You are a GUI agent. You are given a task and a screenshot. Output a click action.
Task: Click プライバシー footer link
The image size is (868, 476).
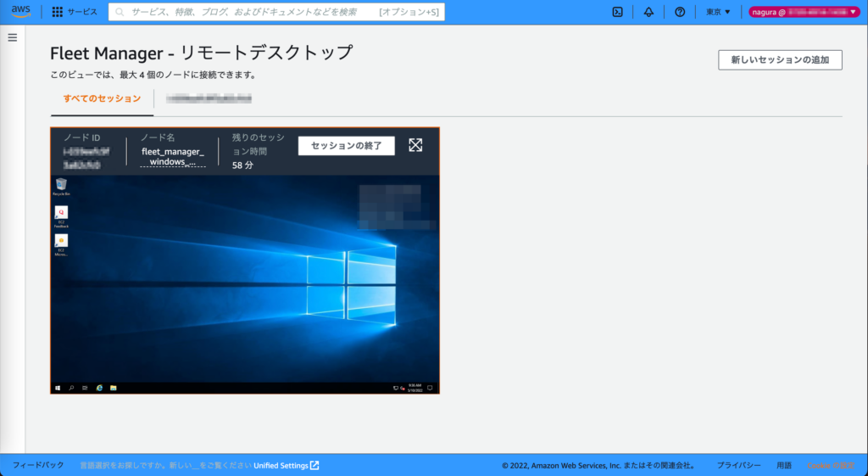pyautogui.click(x=738, y=466)
